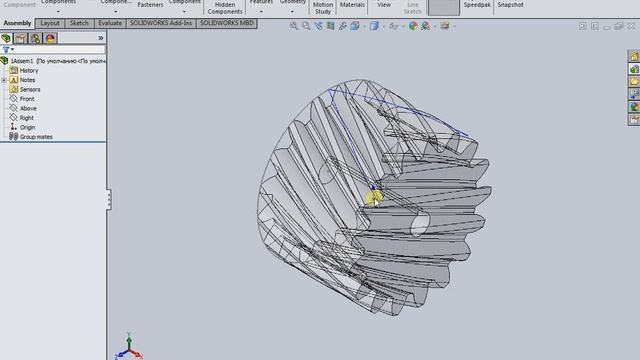Click the Materials ribbon button
The height and width of the screenshot is (360, 640).
(x=352, y=5)
